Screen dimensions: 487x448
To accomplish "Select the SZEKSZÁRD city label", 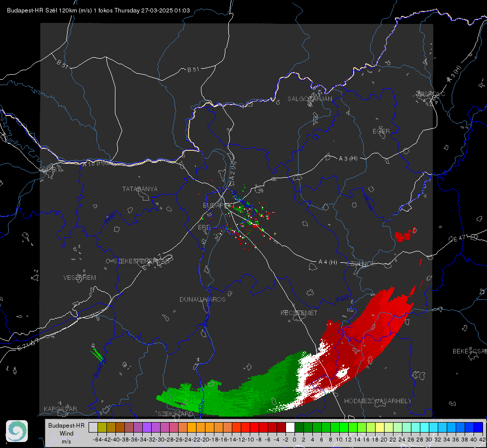I will (176, 414).
